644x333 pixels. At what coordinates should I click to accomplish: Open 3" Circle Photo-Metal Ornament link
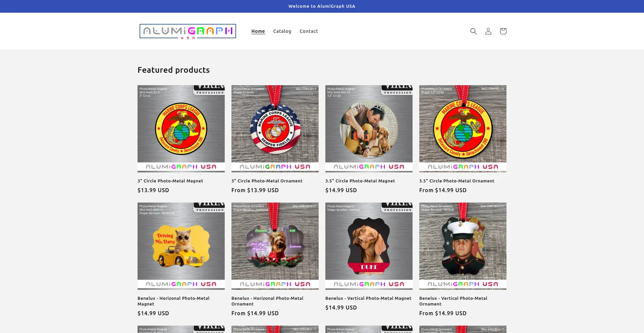pyautogui.click(x=267, y=181)
